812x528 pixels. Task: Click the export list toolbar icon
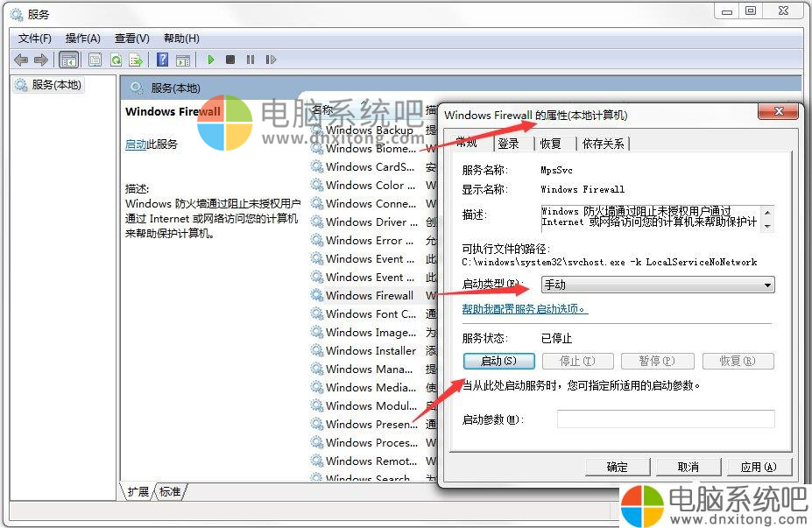coord(136,60)
